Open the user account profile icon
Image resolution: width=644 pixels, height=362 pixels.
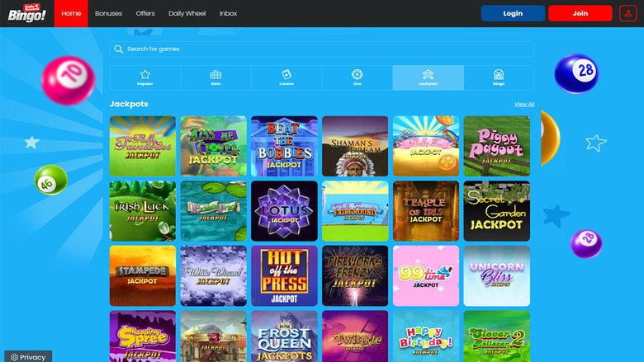point(628,13)
